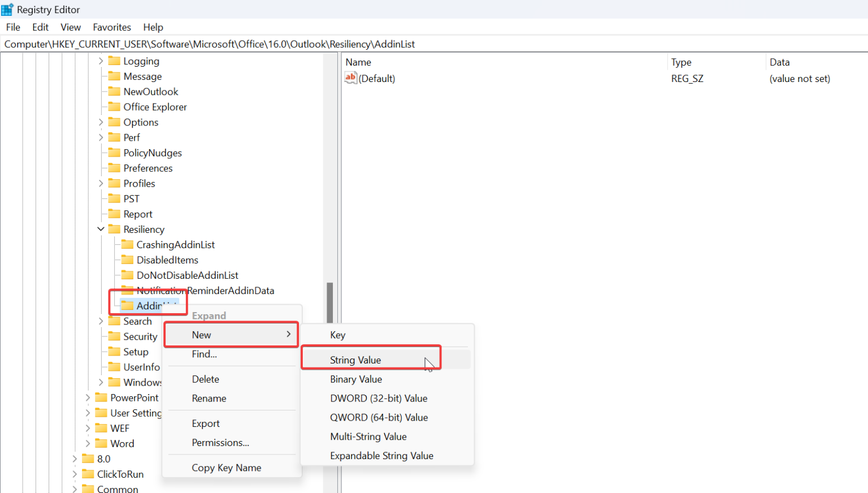Expand the Options tree node
This screenshot has height=493, width=868.
(x=101, y=122)
